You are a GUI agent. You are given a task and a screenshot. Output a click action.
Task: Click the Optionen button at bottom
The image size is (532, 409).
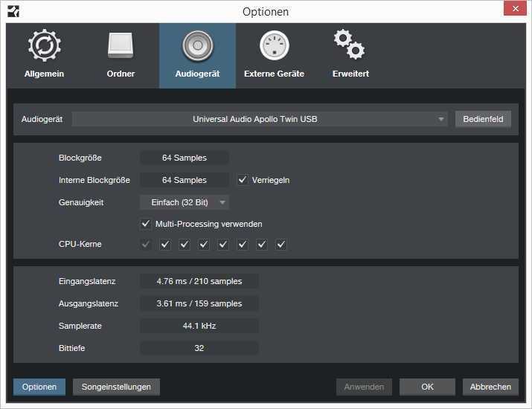point(39,387)
